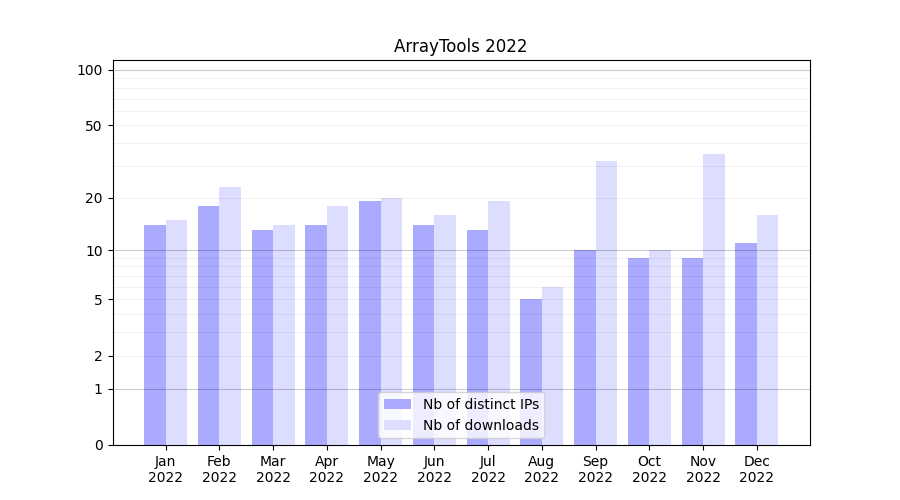Select the Nb of distinct IPs legend swatch
900x500 pixels.
[x=397, y=404]
